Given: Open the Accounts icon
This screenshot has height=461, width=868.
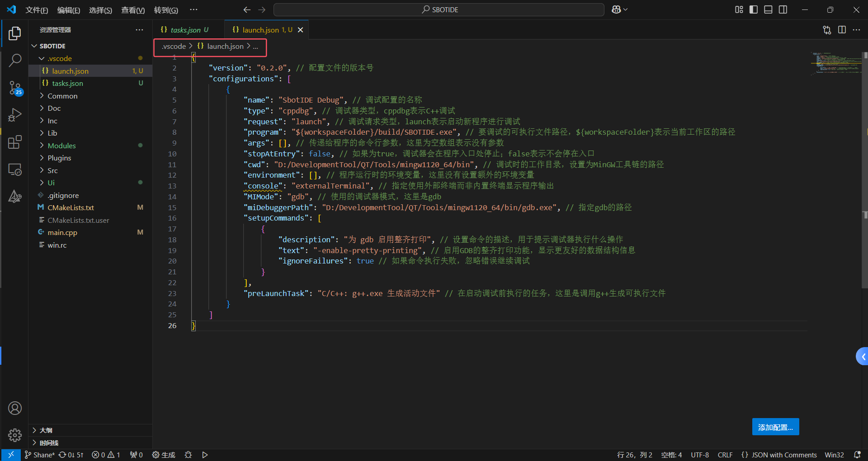Looking at the screenshot, I should click(x=15, y=408).
